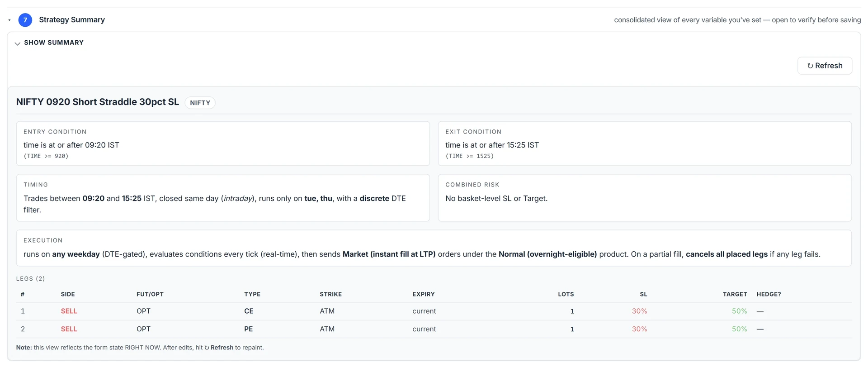Click 'No basket-level SL or Target.' text
This screenshot has width=868, height=368.
496,198
